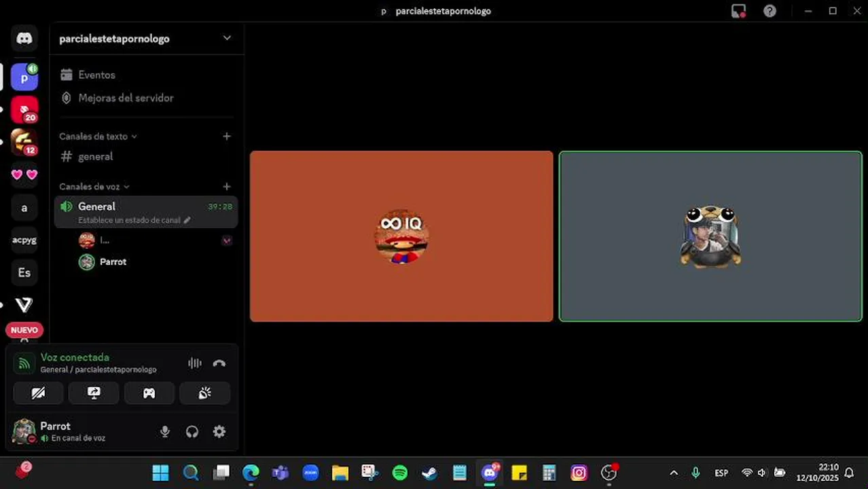Click the badge icon beside user 'I...'

coord(227,240)
